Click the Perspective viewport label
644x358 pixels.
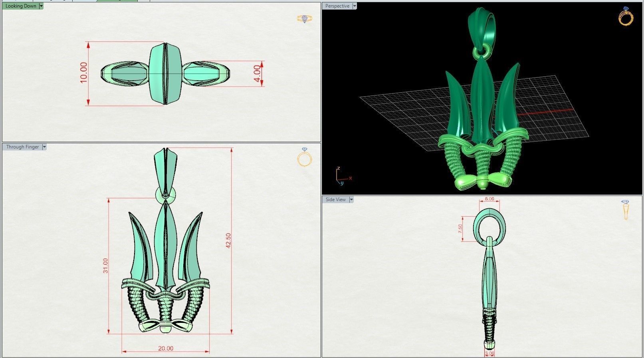[x=337, y=6]
